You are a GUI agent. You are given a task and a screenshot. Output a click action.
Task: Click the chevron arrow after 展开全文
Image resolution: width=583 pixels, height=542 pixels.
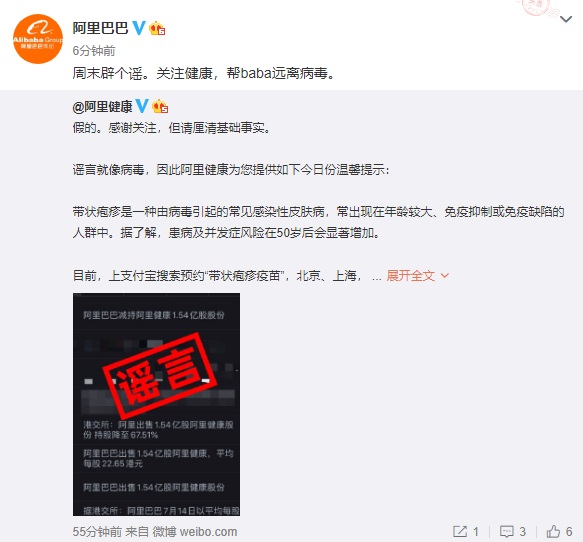point(445,275)
